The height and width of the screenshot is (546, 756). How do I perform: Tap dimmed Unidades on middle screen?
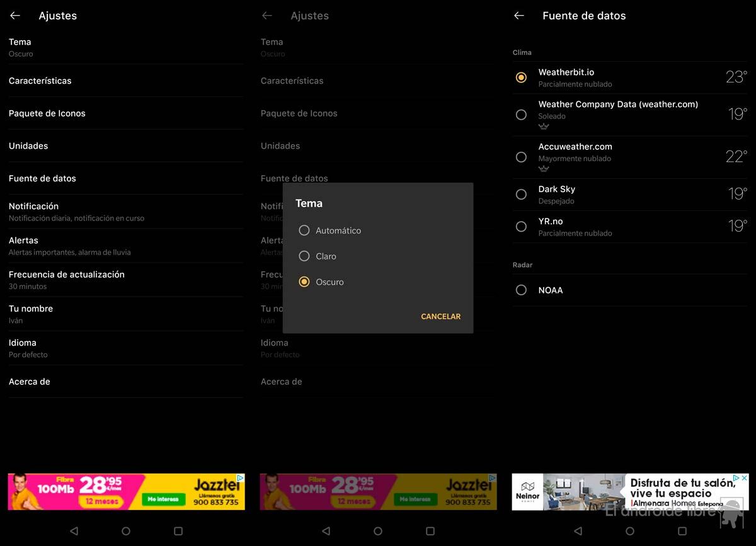click(378, 145)
